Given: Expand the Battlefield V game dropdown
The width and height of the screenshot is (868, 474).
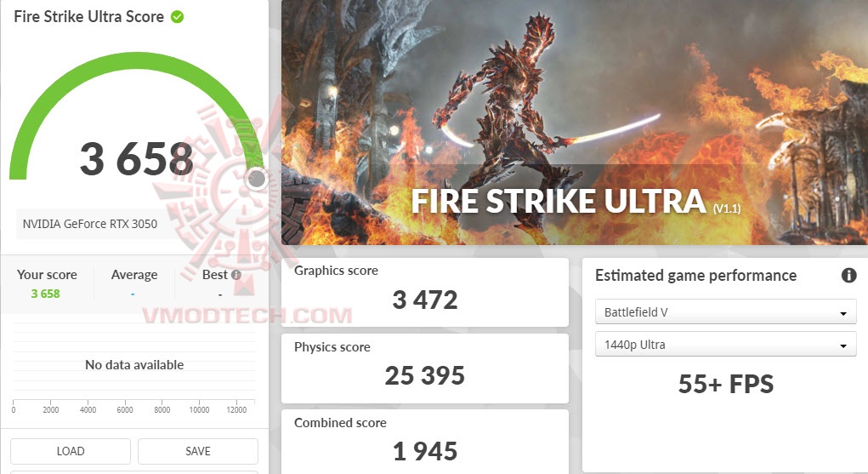Looking at the screenshot, I should [725, 312].
